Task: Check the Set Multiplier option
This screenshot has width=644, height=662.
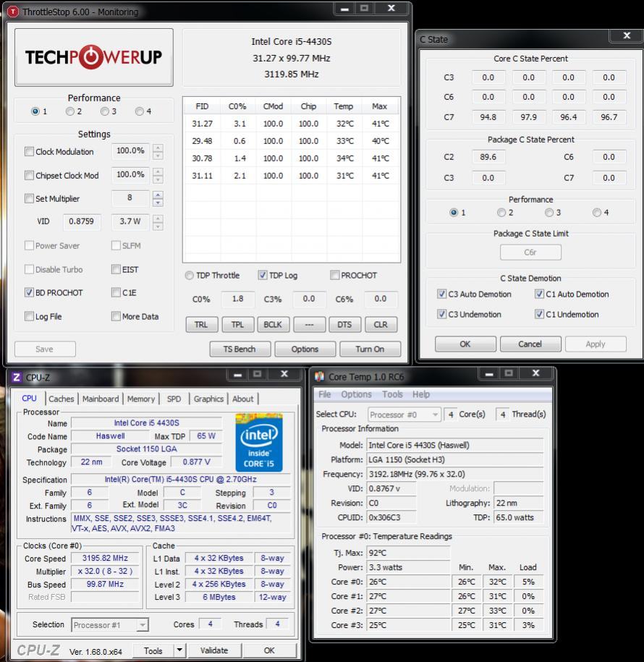Action: click(29, 198)
